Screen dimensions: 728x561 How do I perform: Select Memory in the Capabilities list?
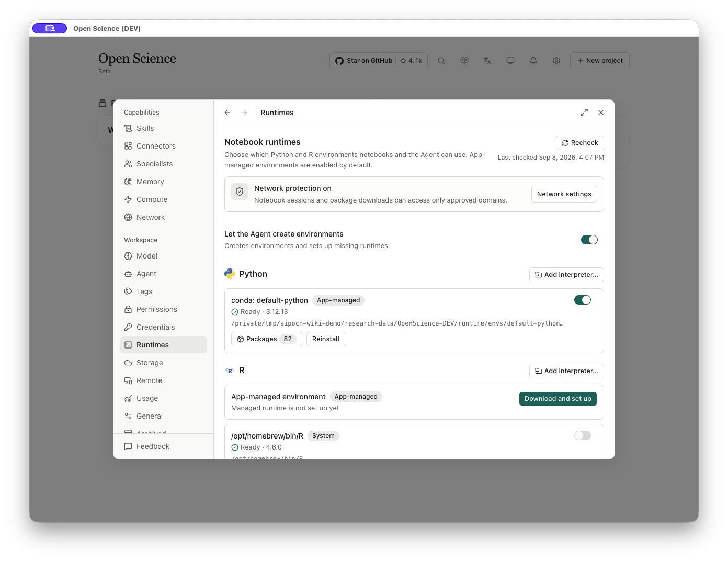point(163,182)
